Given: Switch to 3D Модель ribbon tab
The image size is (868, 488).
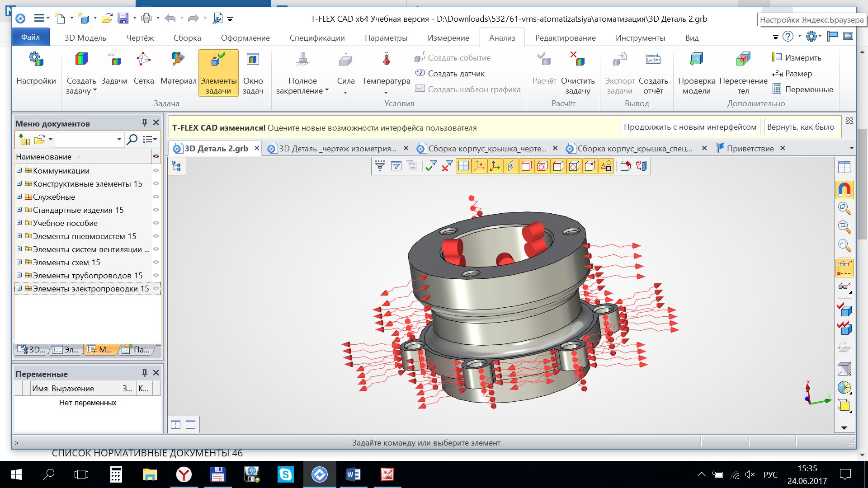Looking at the screenshot, I should (85, 38).
